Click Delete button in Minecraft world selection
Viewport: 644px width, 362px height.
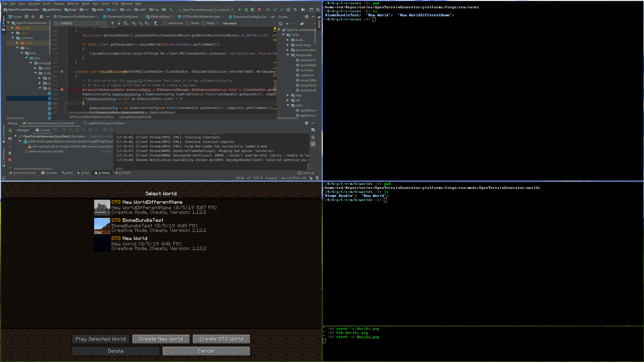click(116, 351)
